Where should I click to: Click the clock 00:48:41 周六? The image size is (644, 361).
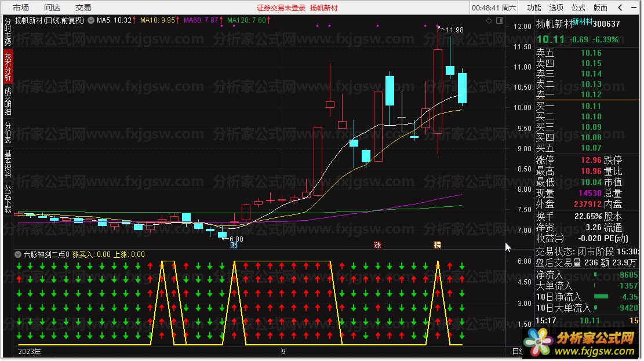click(494, 8)
